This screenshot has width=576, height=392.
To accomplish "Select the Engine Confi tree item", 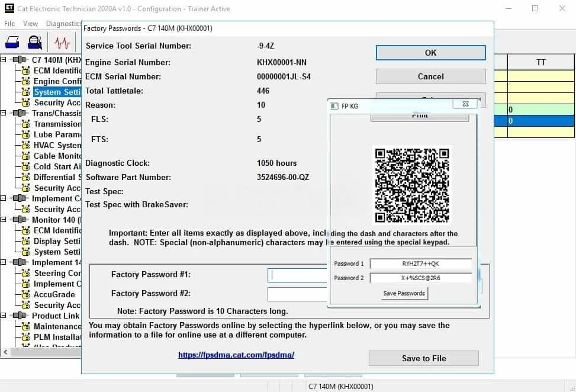I will (x=57, y=81).
